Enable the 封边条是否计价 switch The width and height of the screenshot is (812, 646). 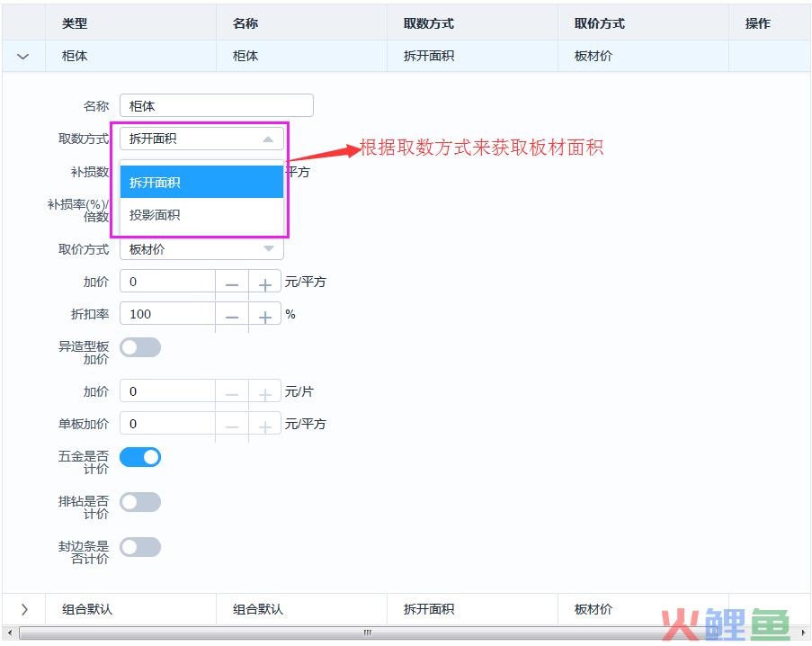140,547
